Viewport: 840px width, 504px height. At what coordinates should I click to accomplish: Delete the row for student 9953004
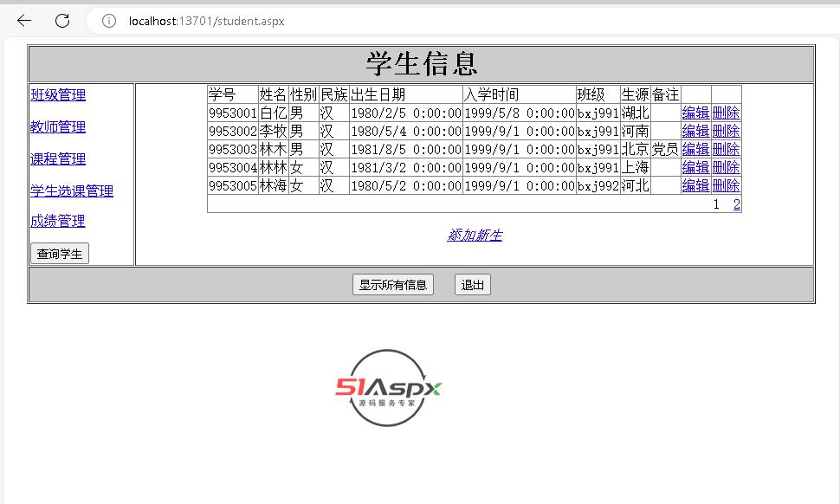[x=726, y=167]
